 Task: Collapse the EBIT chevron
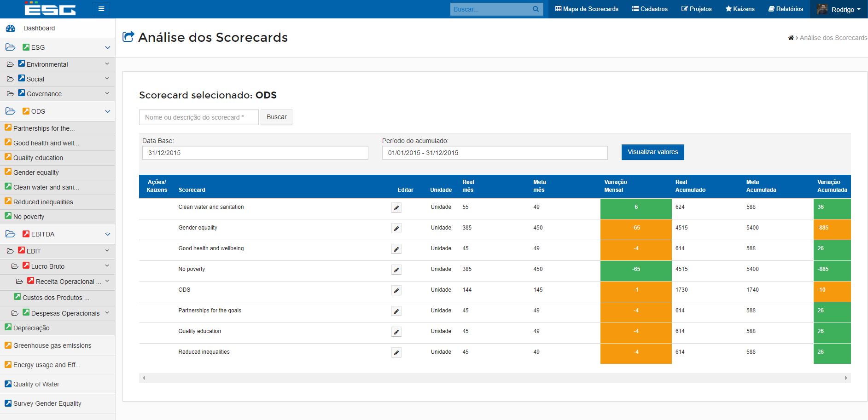coord(107,251)
